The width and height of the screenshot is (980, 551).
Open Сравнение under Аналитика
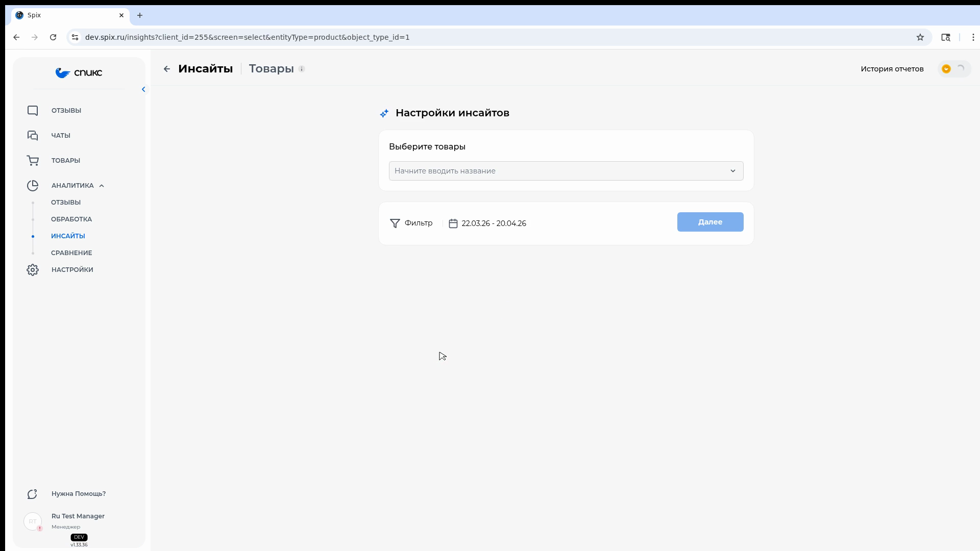[71, 253]
